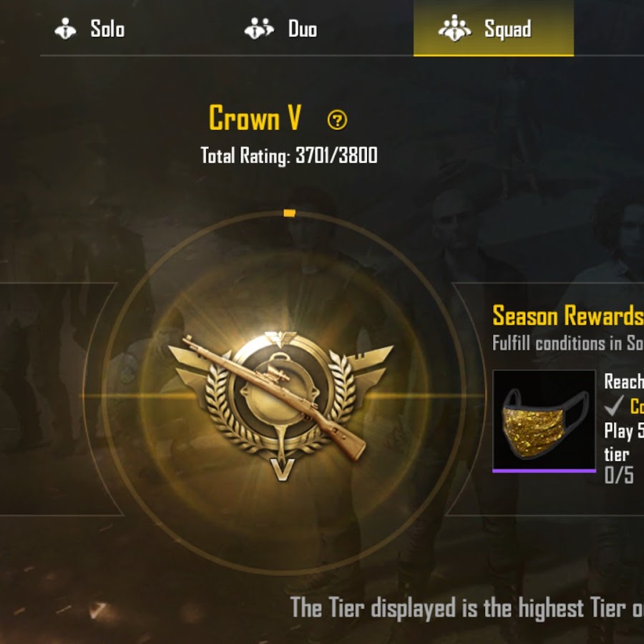Viewport: 644px width, 644px height.
Task: Click the yellow marker atop the rating ring
Action: pos(290,213)
